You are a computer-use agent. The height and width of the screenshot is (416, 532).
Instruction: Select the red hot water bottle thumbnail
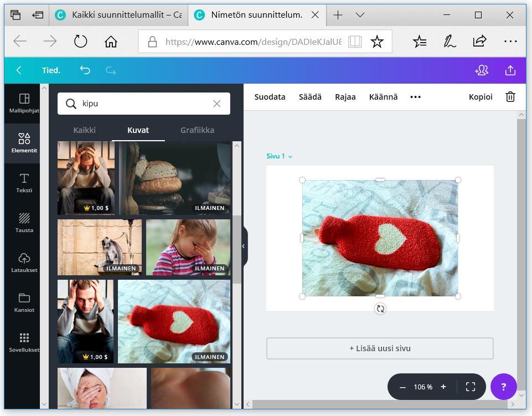174,322
